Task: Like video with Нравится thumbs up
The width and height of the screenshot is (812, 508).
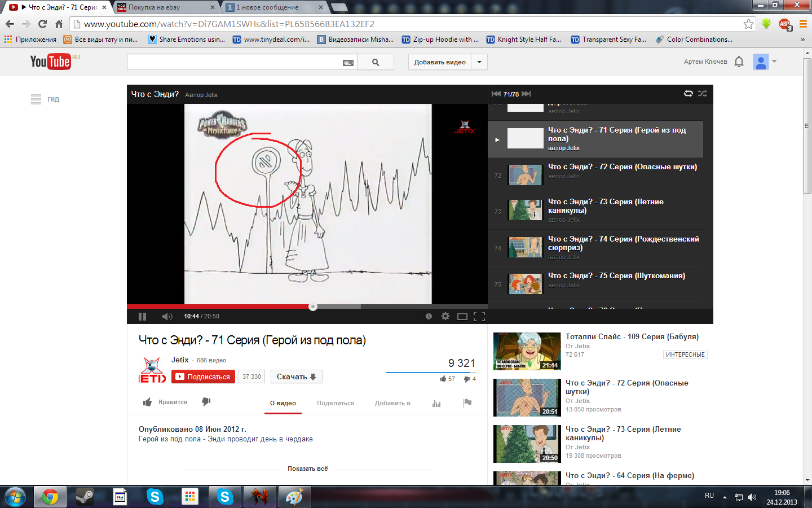Action: 165,402
